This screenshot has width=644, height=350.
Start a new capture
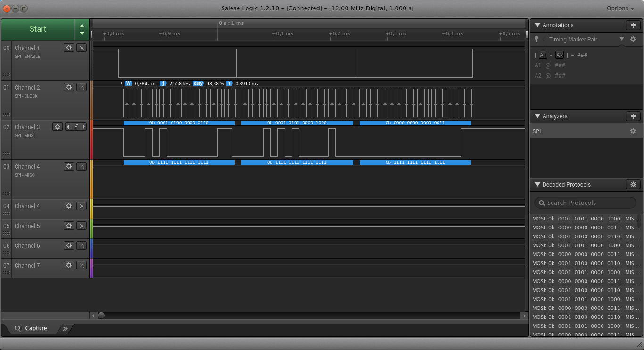click(38, 29)
